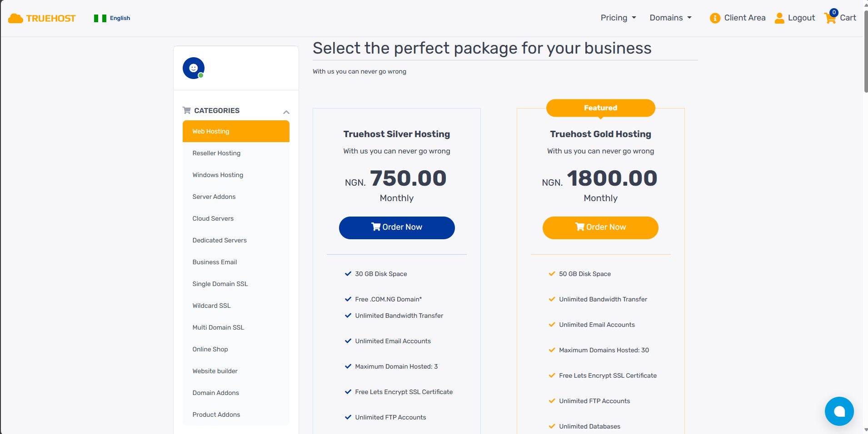Select the Wildcard SSL category
Viewport: 868px width, 434px height.
(x=211, y=306)
